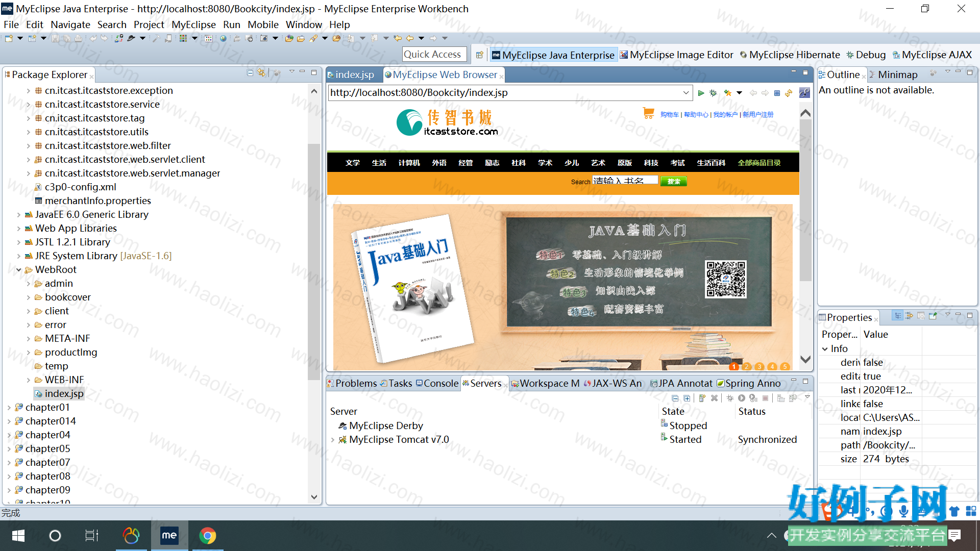980x551 pixels.
Task: Click the debug bug icon in browser toolbar
Action: (x=714, y=93)
